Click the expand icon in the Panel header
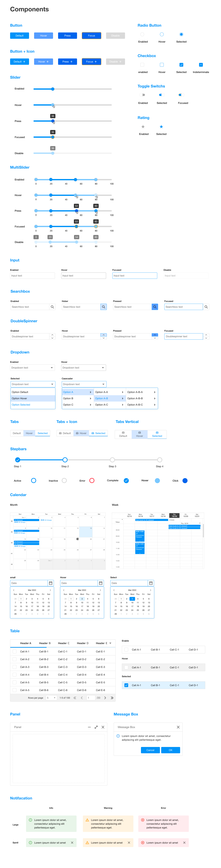221x868 pixels. click(x=96, y=727)
